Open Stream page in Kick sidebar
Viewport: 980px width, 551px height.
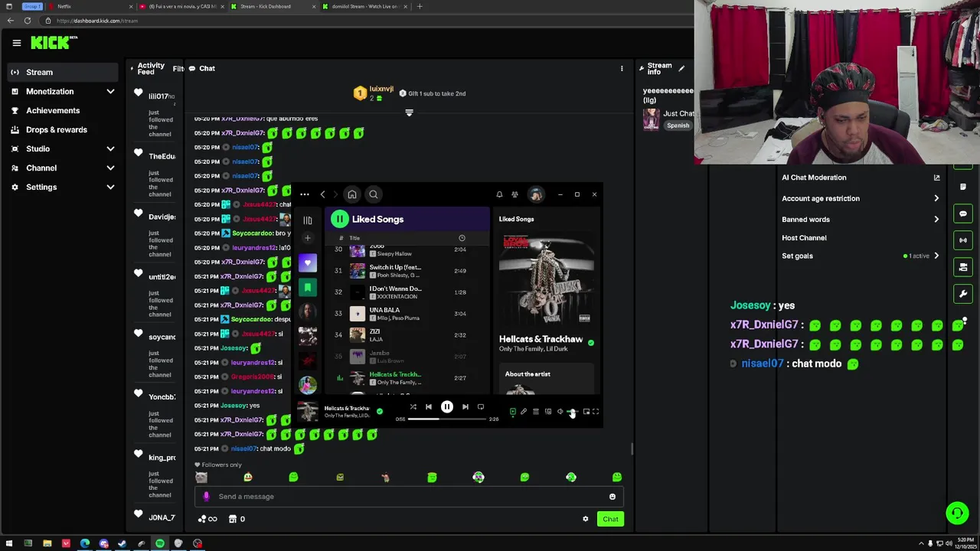(64, 72)
